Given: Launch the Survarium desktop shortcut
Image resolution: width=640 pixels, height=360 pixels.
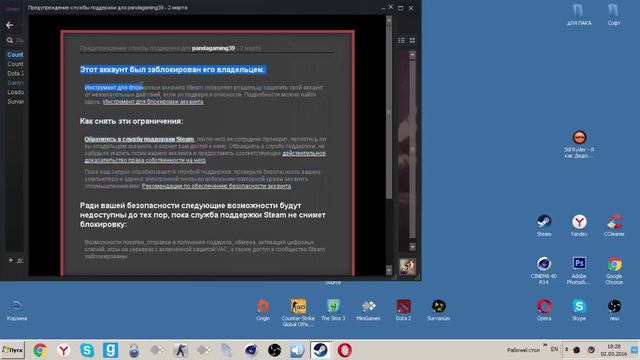Looking at the screenshot, I should coord(439,310).
